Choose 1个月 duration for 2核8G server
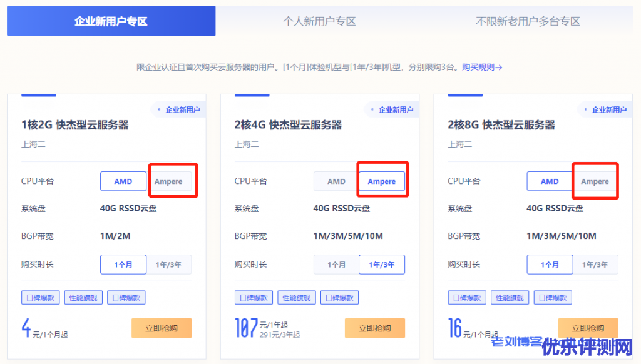Screen dimensions: 641x364 550,265
